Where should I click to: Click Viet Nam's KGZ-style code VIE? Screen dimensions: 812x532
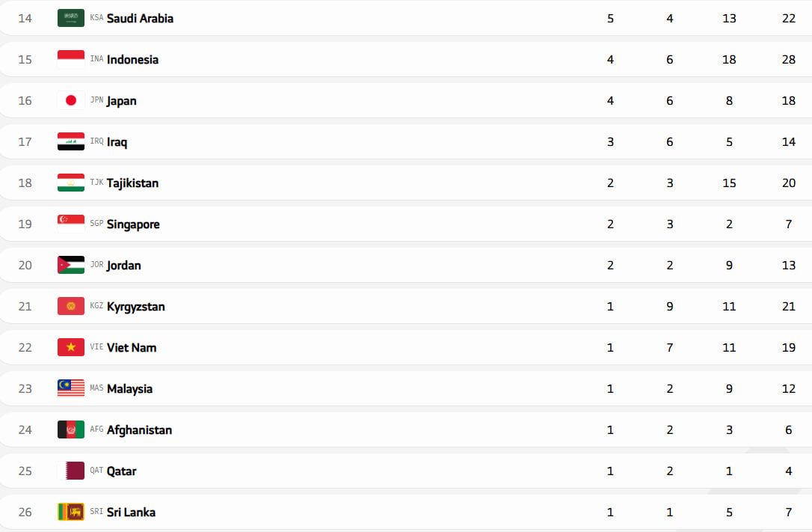click(x=96, y=347)
